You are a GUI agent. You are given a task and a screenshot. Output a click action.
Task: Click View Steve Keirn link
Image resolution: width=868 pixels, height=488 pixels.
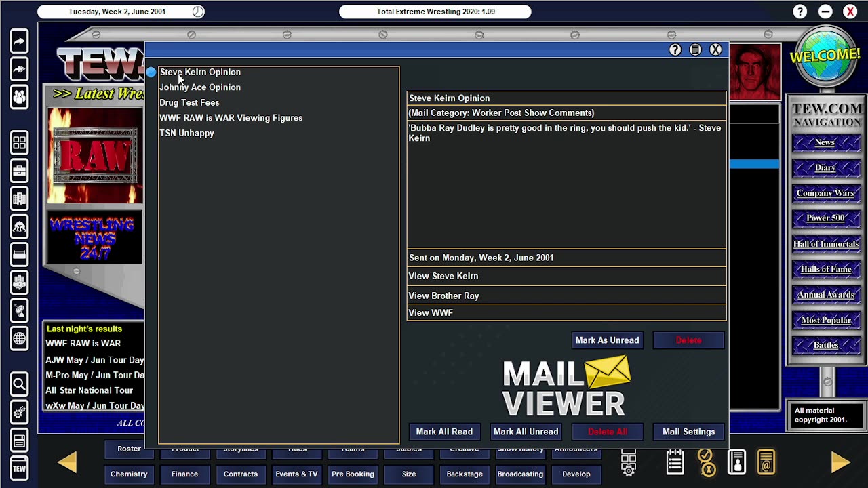click(566, 276)
